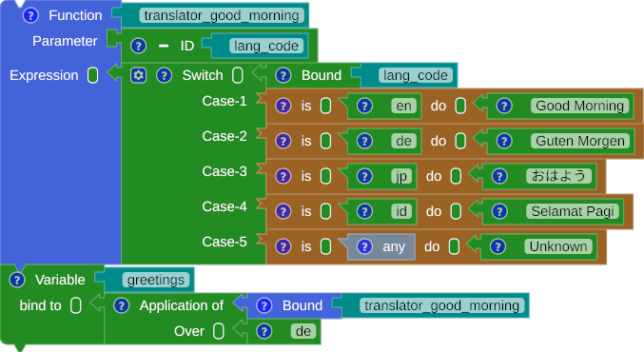Edit function name translator_good_morning field
The image size is (644, 352).
(x=222, y=15)
